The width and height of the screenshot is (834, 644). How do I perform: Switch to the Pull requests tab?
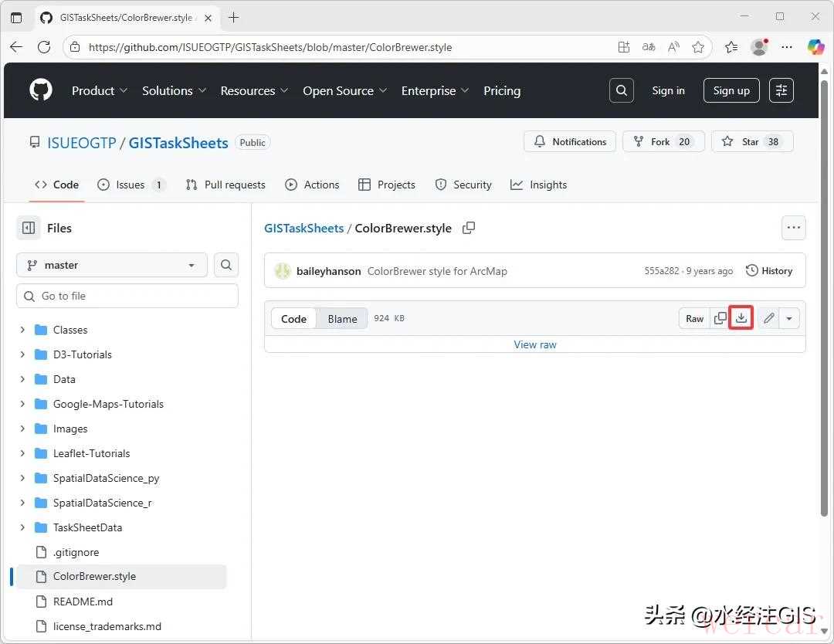pyautogui.click(x=225, y=185)
